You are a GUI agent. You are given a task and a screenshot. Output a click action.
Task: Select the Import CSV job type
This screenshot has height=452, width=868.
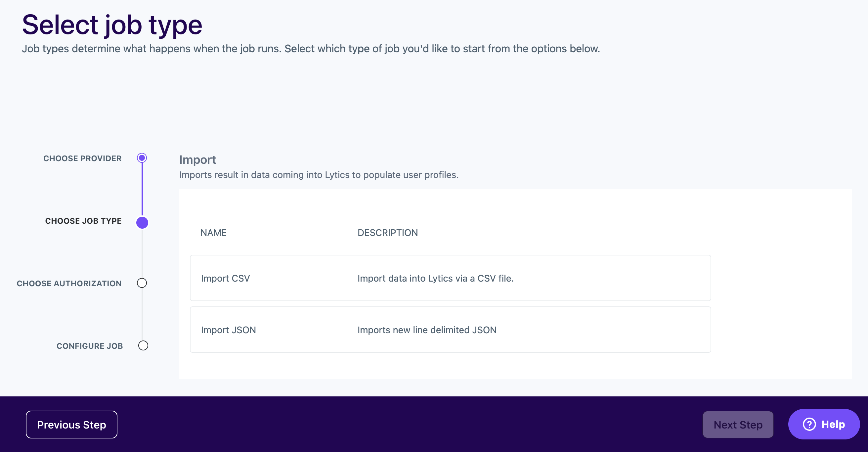(x=225, y=278)
